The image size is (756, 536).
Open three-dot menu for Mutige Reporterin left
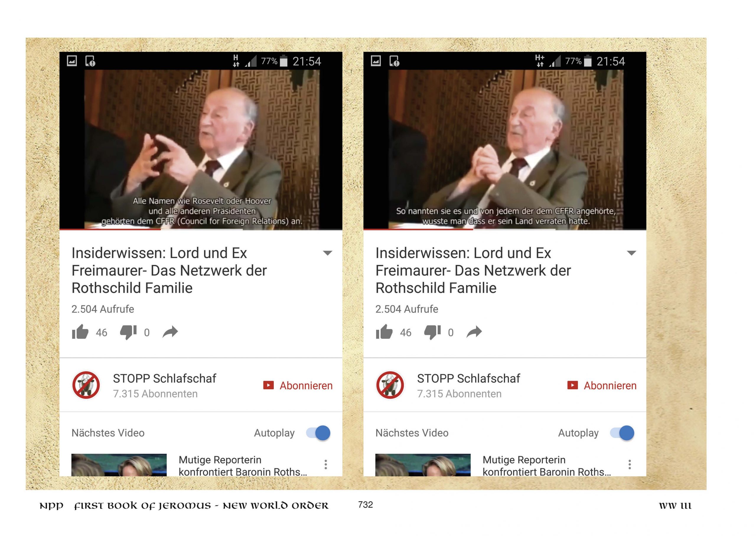pyautogui.click(x=326, y=464)
